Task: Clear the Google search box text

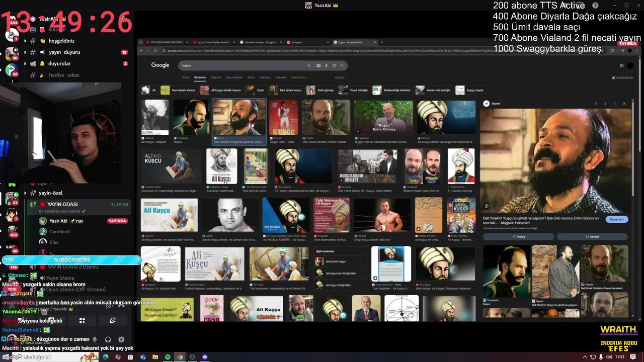Action: (x=309, y=65)
